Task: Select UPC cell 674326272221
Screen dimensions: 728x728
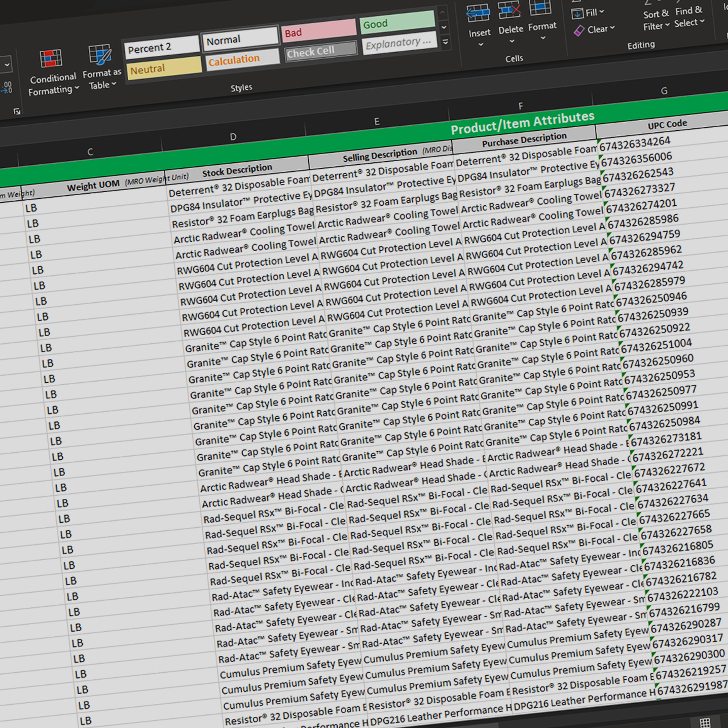Action: click(x=668, y=455)
